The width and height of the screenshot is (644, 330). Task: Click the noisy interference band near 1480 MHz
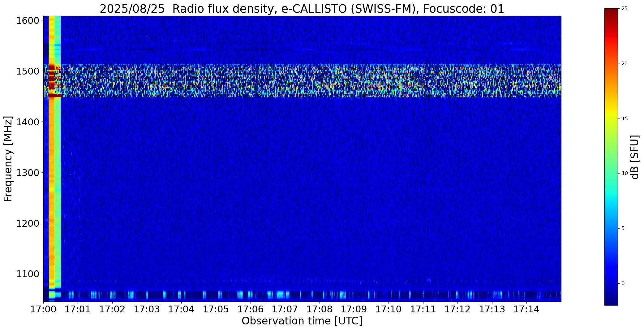(x=302, y=81)
